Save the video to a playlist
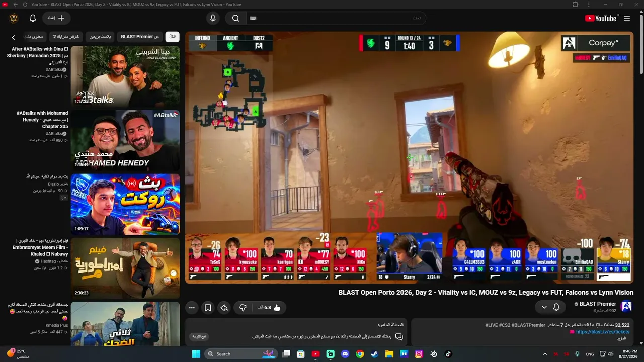644x362 pixels. point(208,308)
